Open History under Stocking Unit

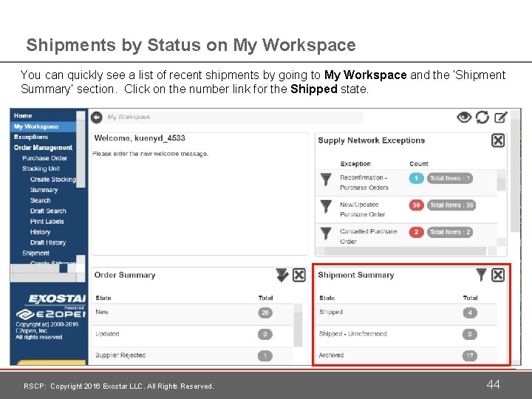[x=40, y=232]
